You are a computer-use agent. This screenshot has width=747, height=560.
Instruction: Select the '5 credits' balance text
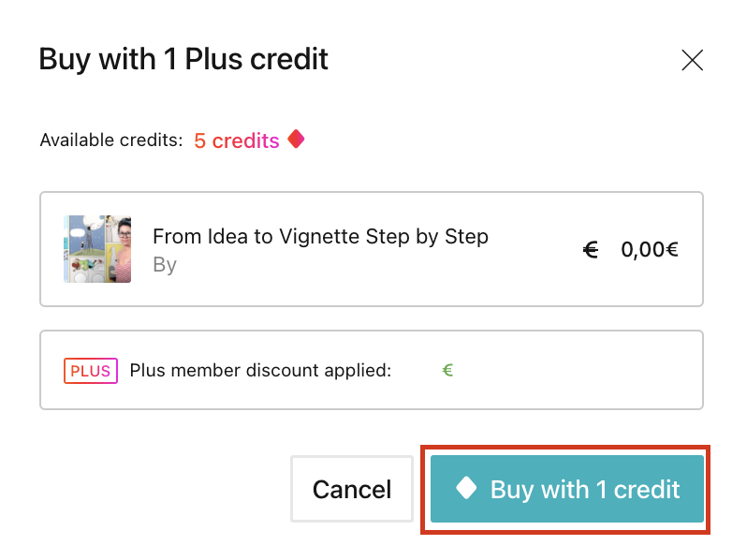point(236,140)
